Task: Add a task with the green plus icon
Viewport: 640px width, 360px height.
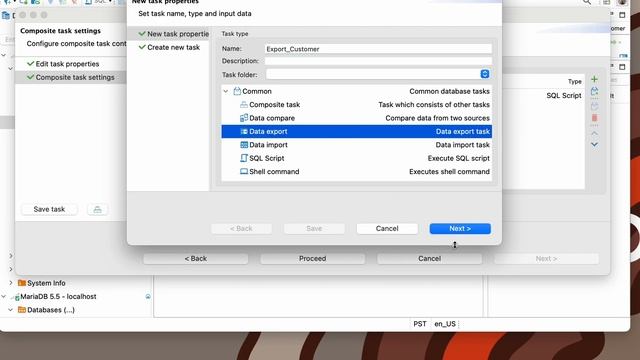Action: [594, 79]
